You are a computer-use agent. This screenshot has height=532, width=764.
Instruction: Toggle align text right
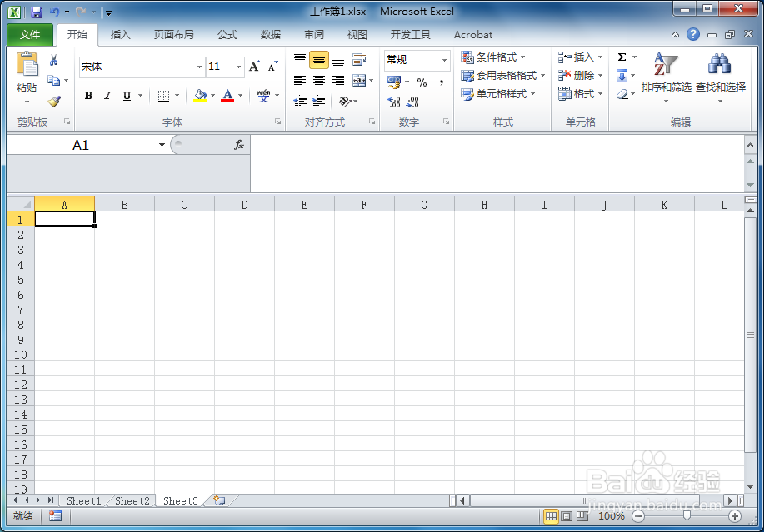338,80
